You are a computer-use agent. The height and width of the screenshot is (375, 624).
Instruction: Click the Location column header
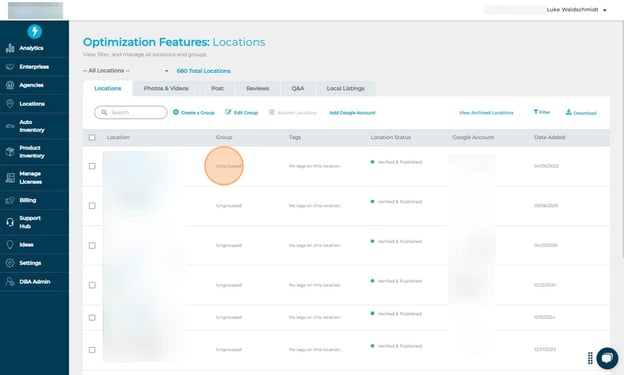118,137
